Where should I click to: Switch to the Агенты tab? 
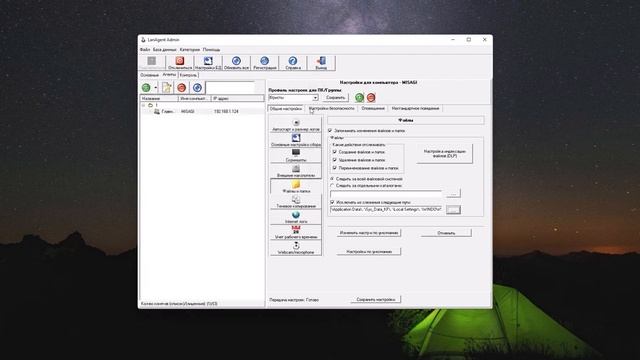[x=169, y=75]
